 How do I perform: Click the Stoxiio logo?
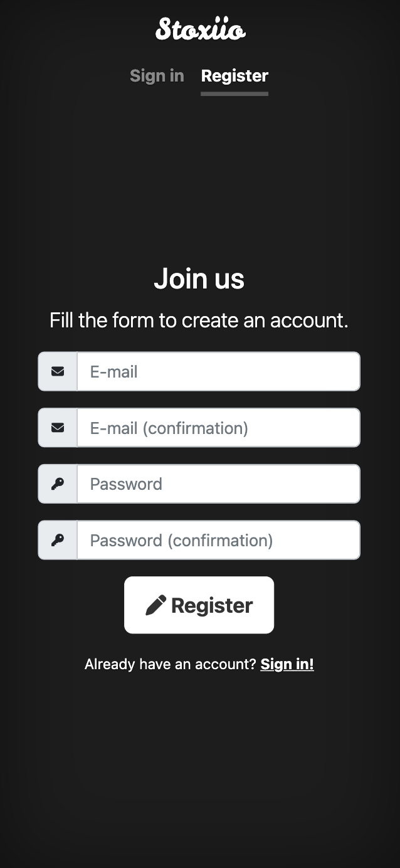click(x=200, y=29)
